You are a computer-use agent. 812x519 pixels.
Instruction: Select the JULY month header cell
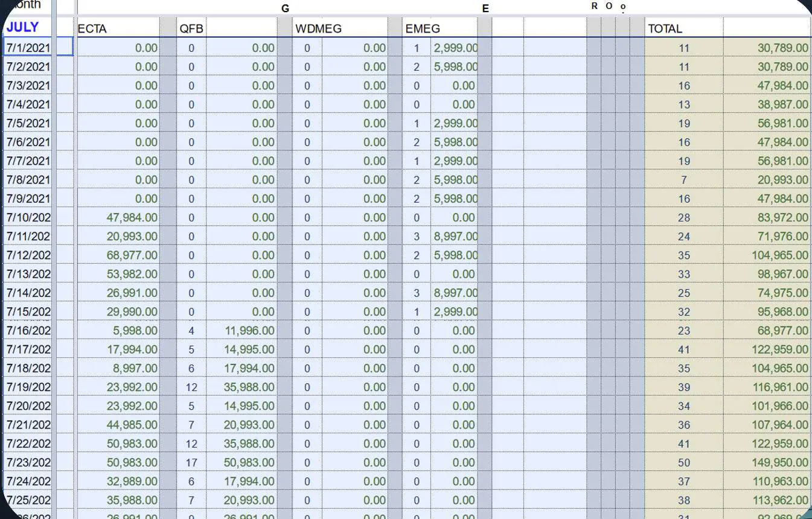27,27
